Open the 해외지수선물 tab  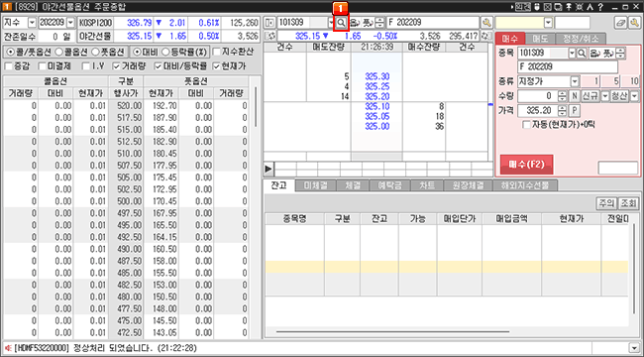pyautogui.click(x=525, y=185)
